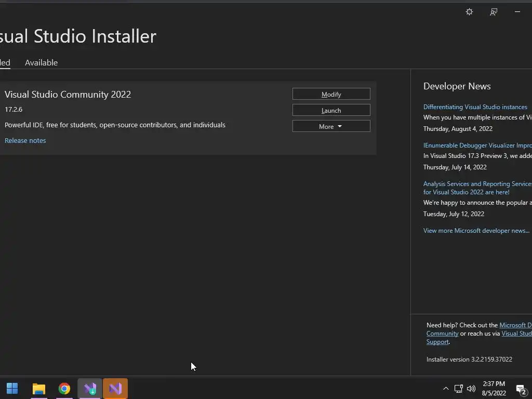The height and width of the screenshot is (399, 532).
Task: Open the Release notes link
Action: pos(25,140)
